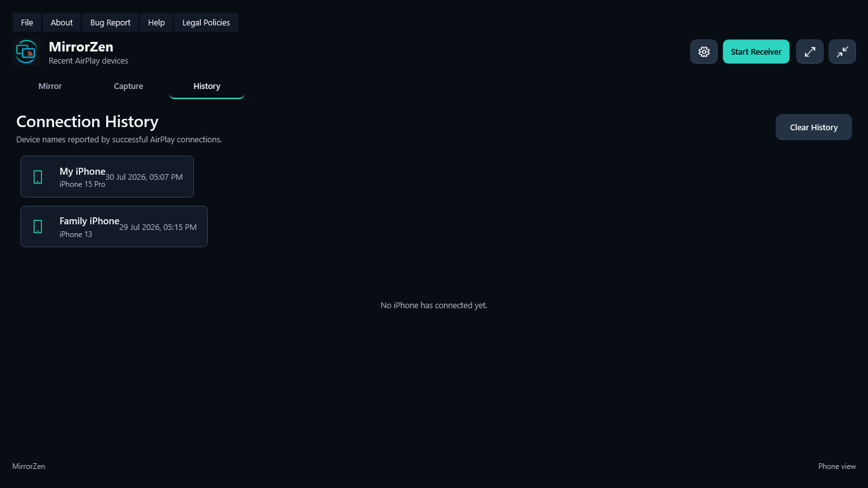Click the Start Receiver button
The width and height of the screenshot is (868, 488).
tap(756, 52)
